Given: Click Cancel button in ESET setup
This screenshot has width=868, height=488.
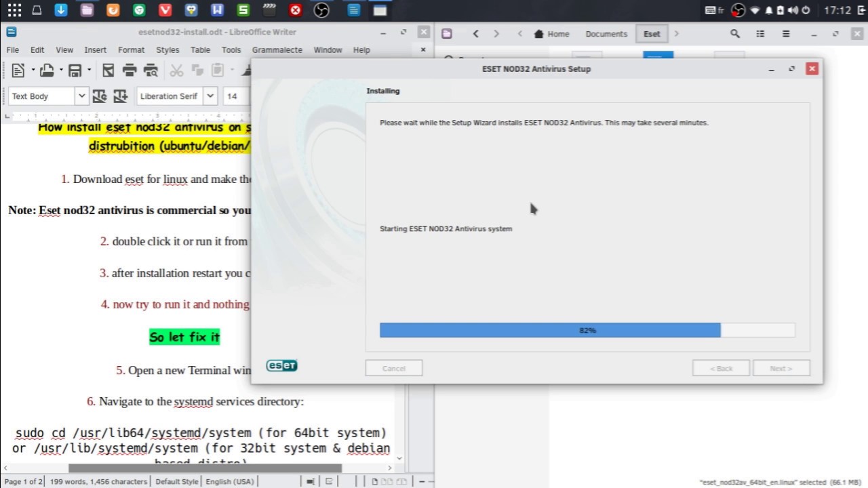Looking at the screenshot, I should click(x=394, y=368).
